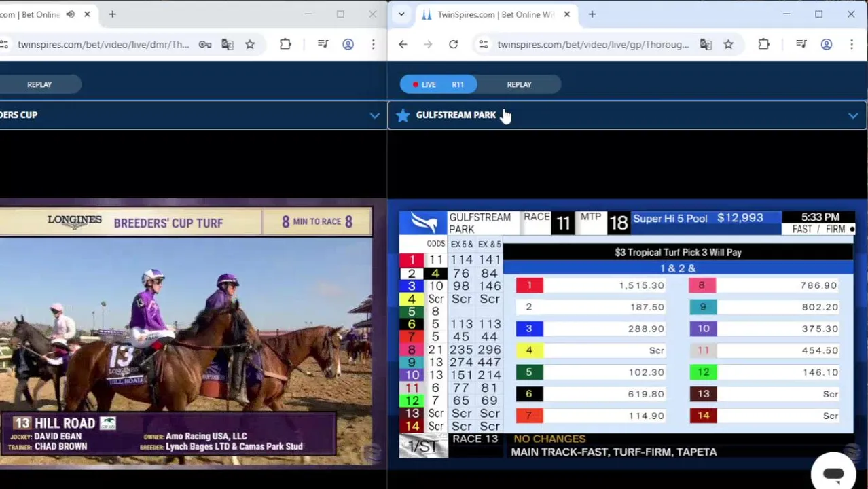Translate page in the left browser window
The height and width of the screenshot is (489, 868).
click(x=227, y=45)
